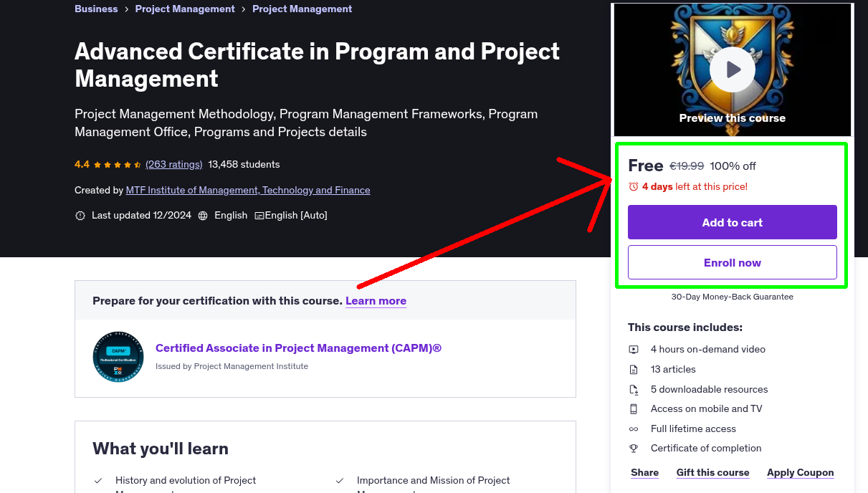Click checkmark beside History and evolution item
The height and width of the screenshot is (493, 868).
[98, 481]
